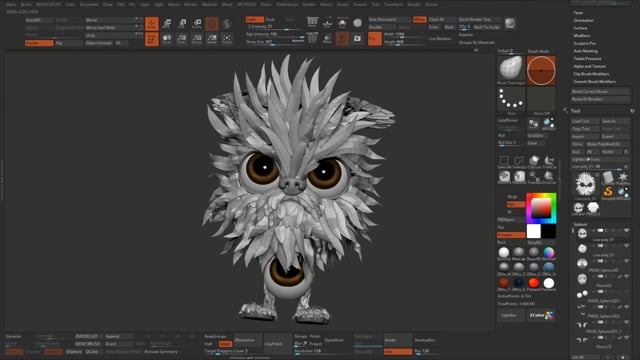Click the grey S-shaped icon in top toolbar
640x360 pixels.
[227, 24]
